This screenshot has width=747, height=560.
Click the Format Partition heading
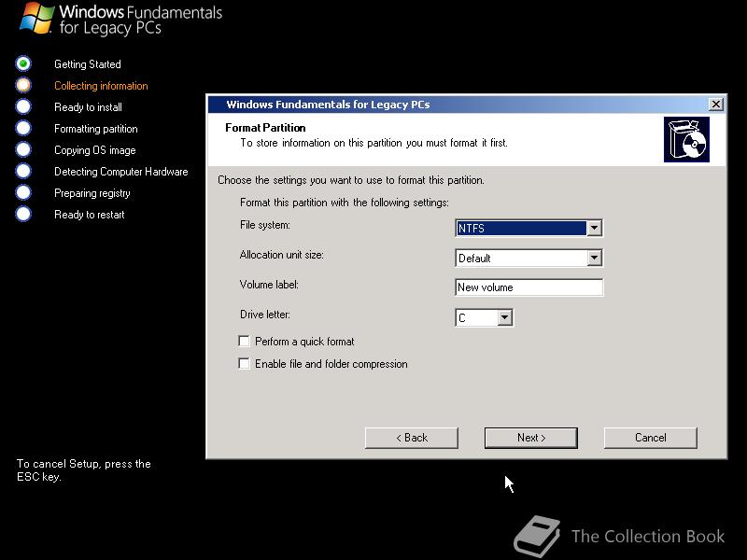[265, 128]
